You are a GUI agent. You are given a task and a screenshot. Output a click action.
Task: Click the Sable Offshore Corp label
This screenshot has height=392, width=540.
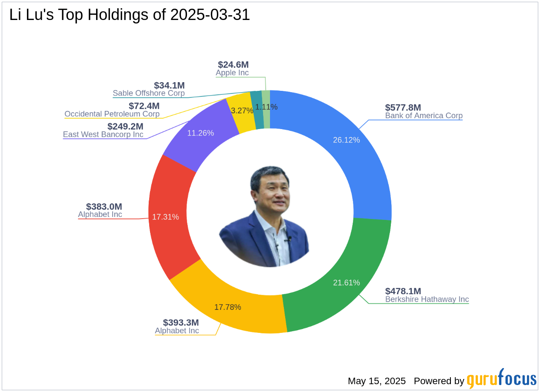click(x=149, y=93)
